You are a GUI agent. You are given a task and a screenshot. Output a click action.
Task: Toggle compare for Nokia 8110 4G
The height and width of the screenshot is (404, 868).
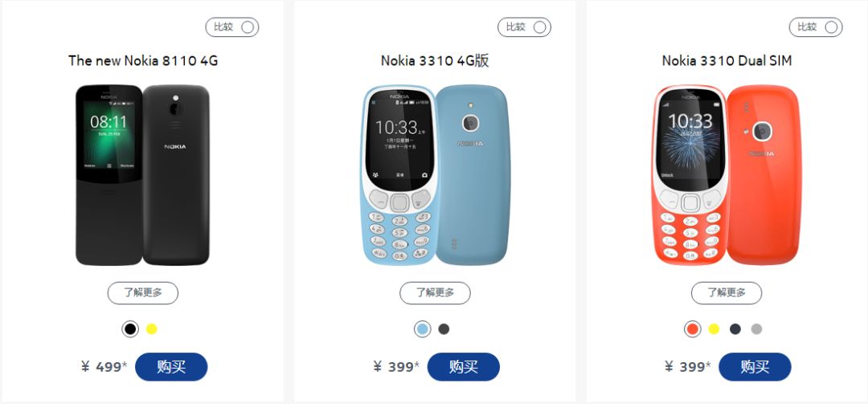pyautogui.click(x=232, y=27)
